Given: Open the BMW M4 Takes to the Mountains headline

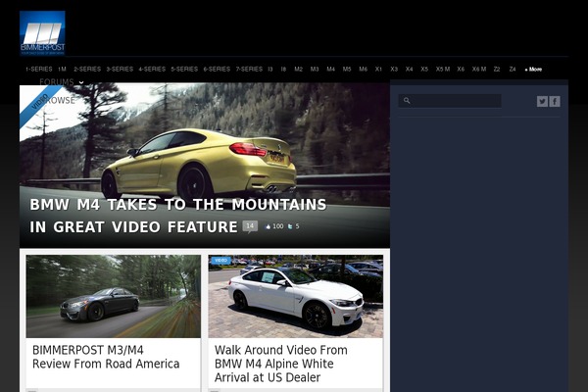Looking at the screenshot, I should tap(177, 216).
